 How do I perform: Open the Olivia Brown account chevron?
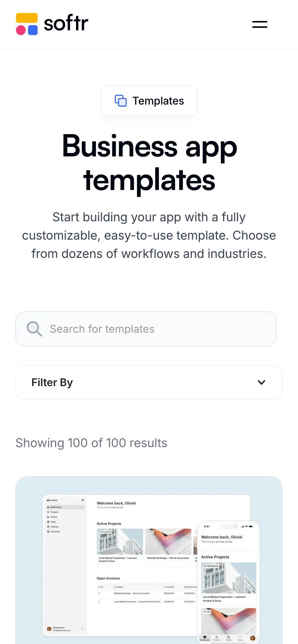click(x=83, y=629)
